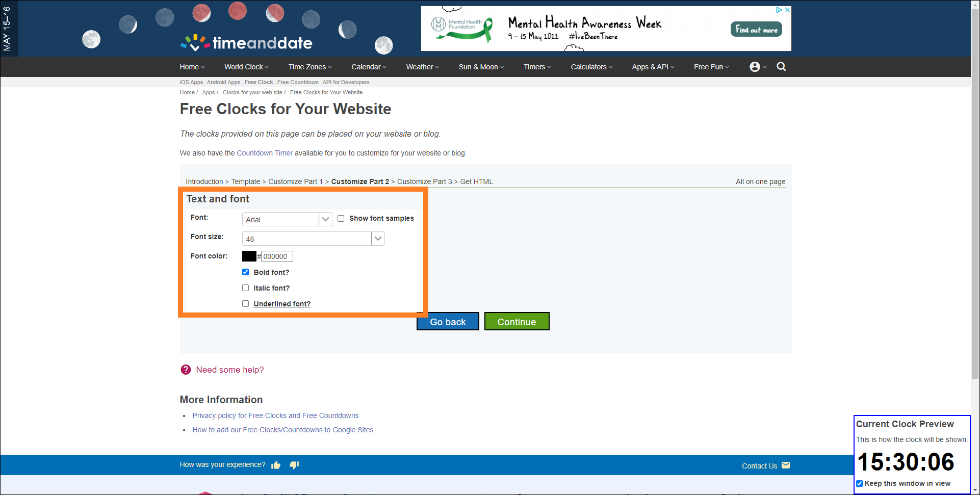Give thumbs up feedback
This screenshot has height=495, width=980.
click(276, 465)
